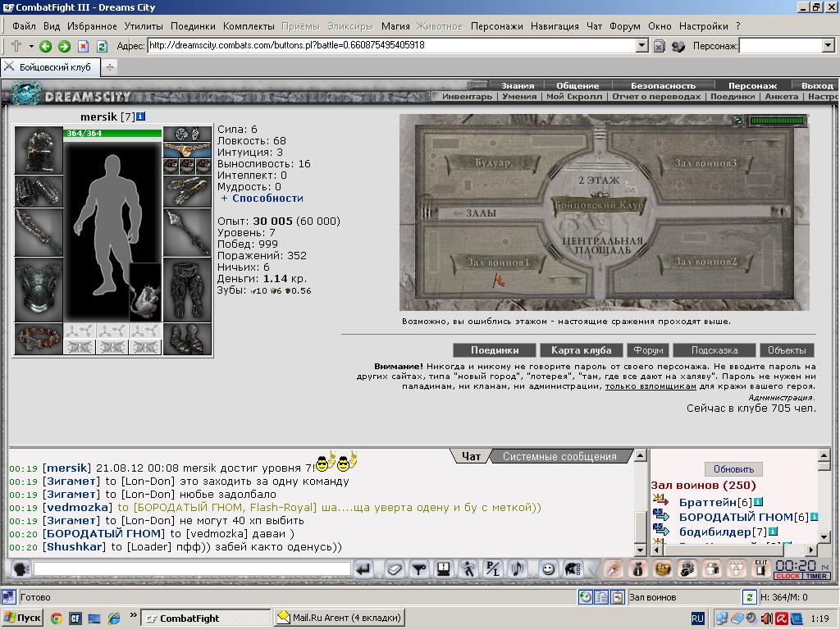Click the private message icon beside Браттейн
The width and height of the screenshot is (840, 630).
coord(660,500)
